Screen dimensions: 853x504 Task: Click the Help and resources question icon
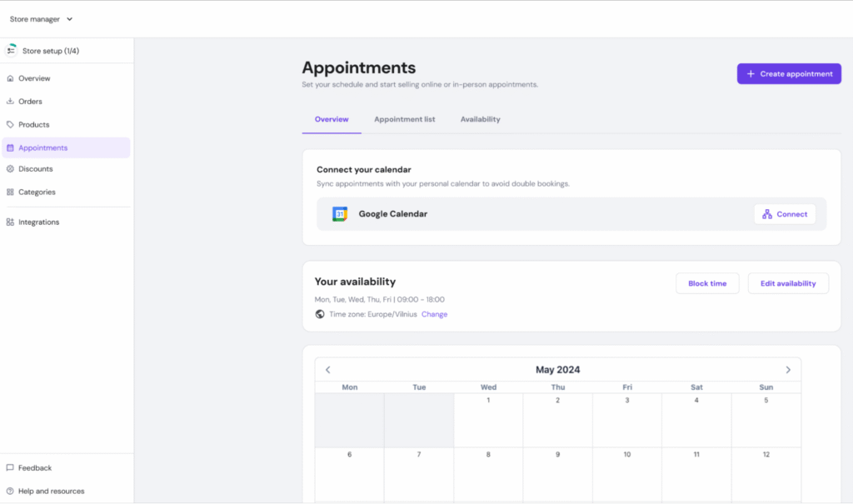(10, 492)
